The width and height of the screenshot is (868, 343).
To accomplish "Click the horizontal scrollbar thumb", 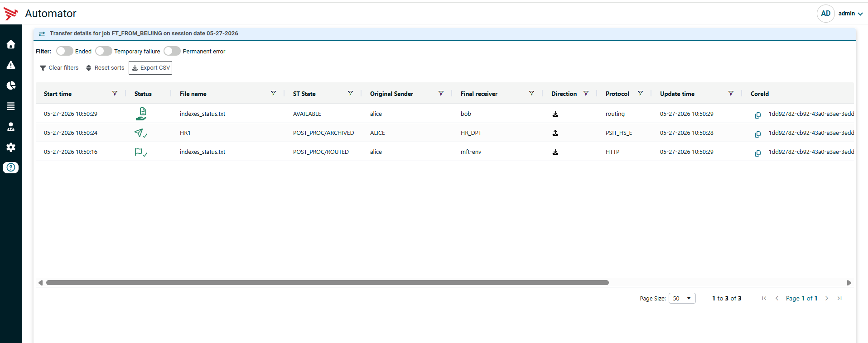I will tap(327, 283).
